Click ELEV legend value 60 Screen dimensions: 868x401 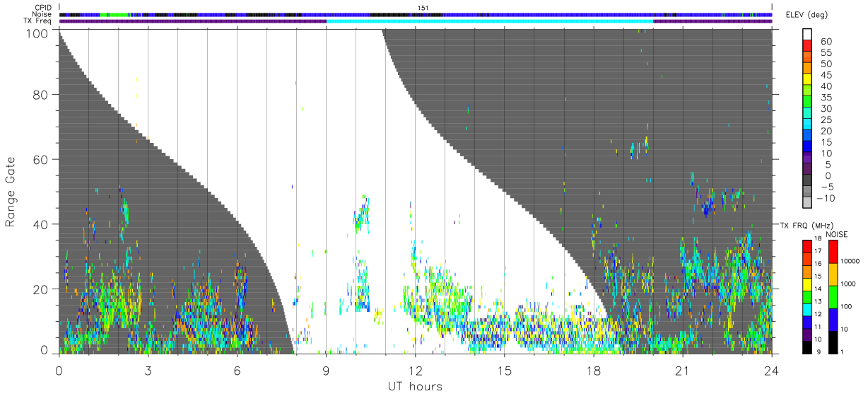point(826,42)
